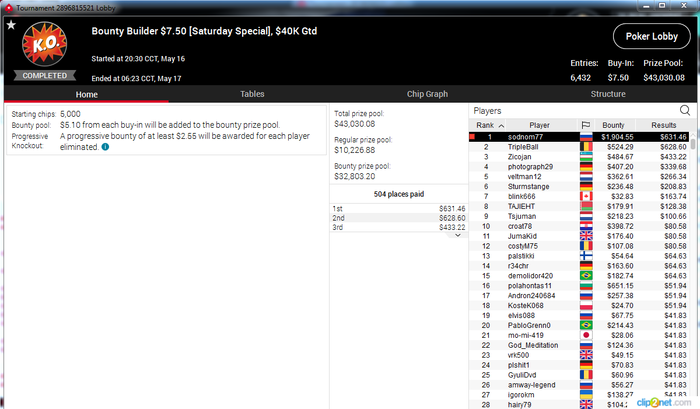Expand the prize payouts list chevron
Viewport: 700px width, 409px height.
pyautogui.click(x=458, y=235)
